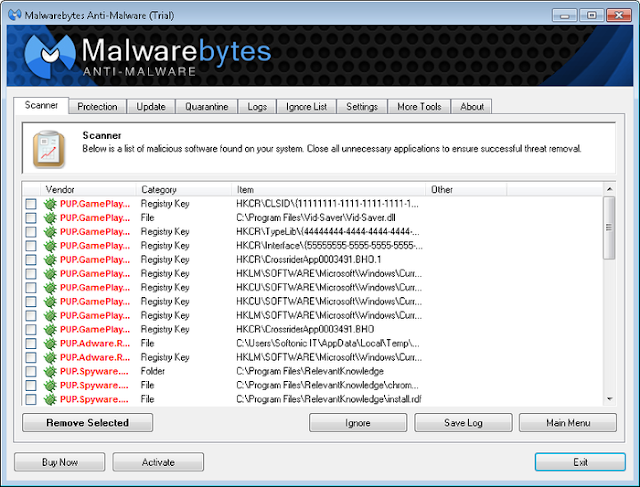Return via the Main Menu button
The image size is (640, 487).
tap(568, 423)
